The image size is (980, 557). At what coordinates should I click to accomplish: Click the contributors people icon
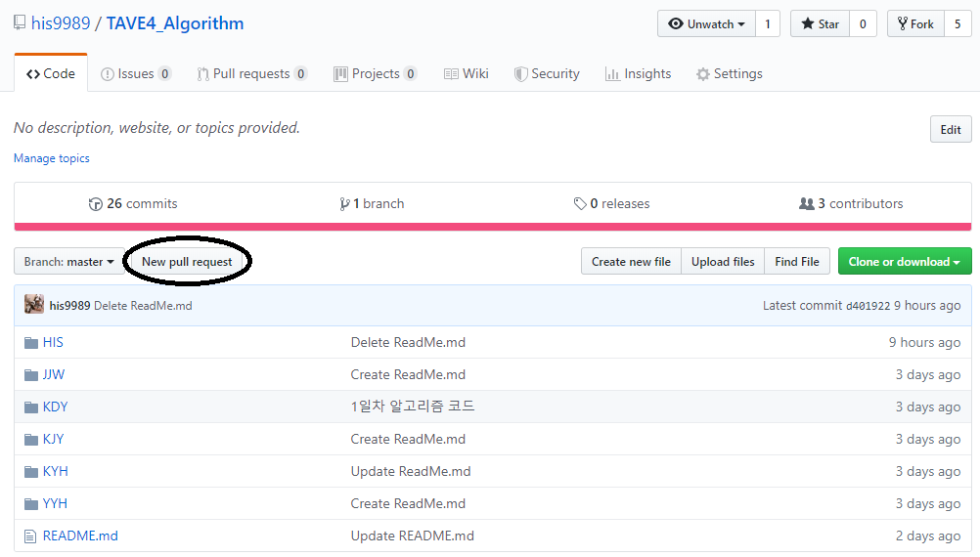coord(807,203)
